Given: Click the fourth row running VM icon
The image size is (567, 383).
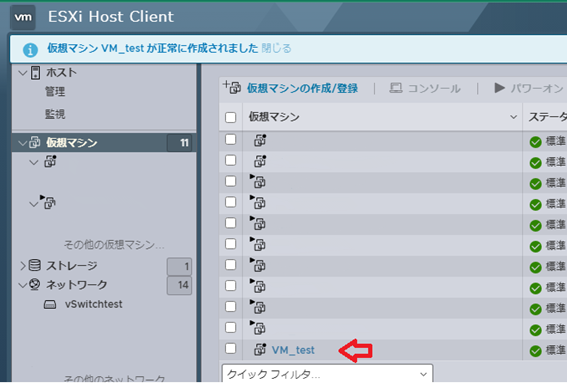Looking at the screenshot, I should pos(258,202).
